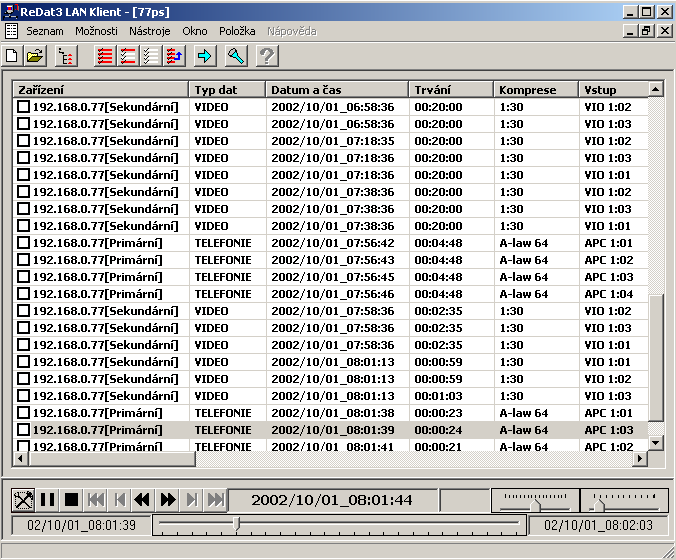Click the playback position slider thumb
This screenshot has width=676, height=560.
236,523
